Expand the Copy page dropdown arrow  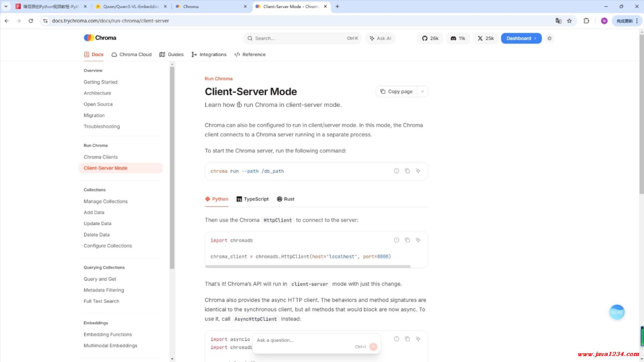[x=422, y=92]
